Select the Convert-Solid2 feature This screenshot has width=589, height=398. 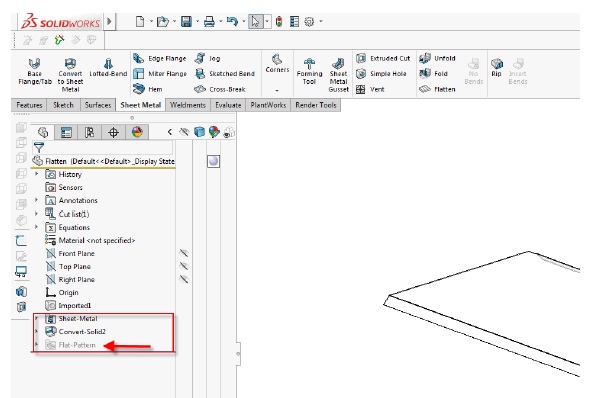coord(75,331)
